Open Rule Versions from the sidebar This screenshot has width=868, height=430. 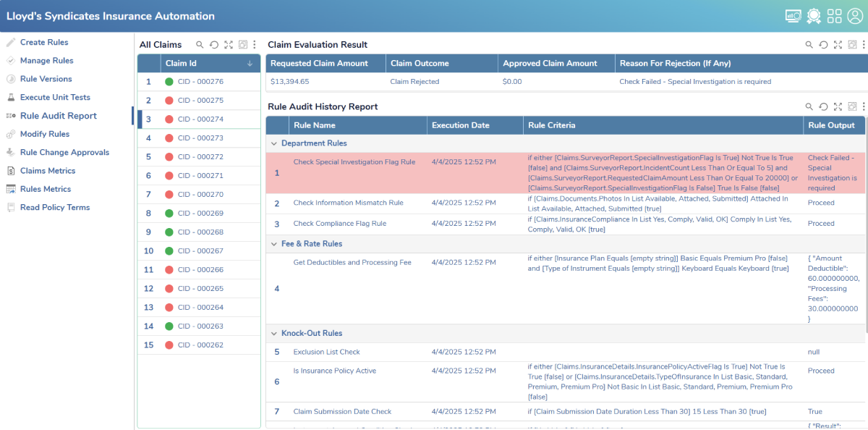pyautogui.click(x=46, y=79)
